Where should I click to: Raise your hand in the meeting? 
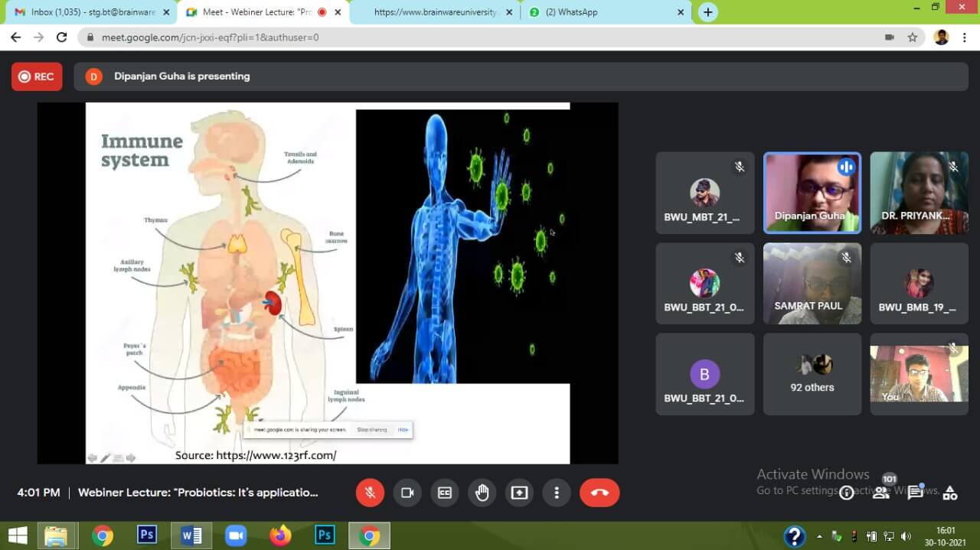pyautogui.click(x=482, y=493)
